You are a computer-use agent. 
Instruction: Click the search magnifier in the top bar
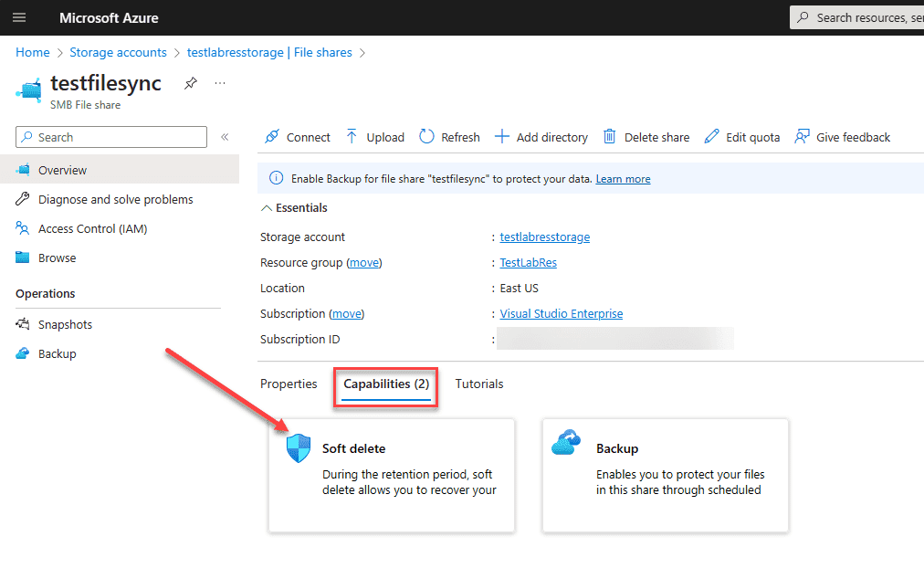pos(803,17)
